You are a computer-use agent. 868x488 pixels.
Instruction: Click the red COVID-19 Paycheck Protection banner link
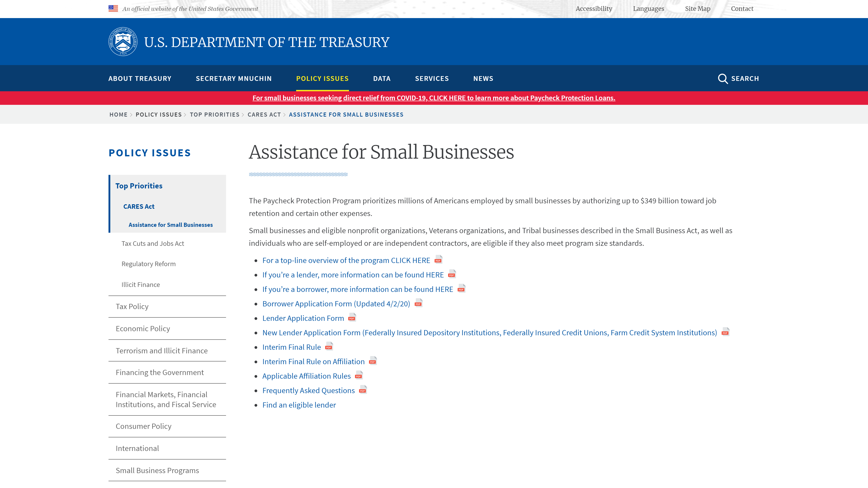tap(434, 98)
